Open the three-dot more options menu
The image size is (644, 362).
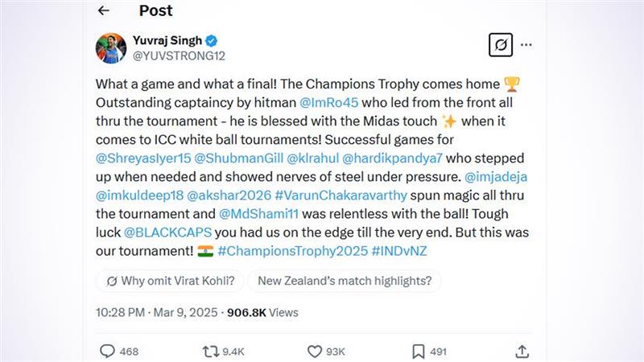[x=526, y=45]
